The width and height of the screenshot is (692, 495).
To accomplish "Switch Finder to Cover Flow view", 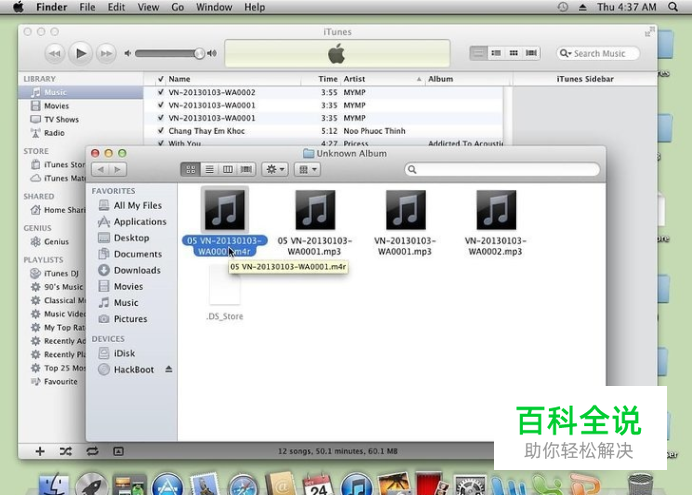I will (x=246, y=169).
